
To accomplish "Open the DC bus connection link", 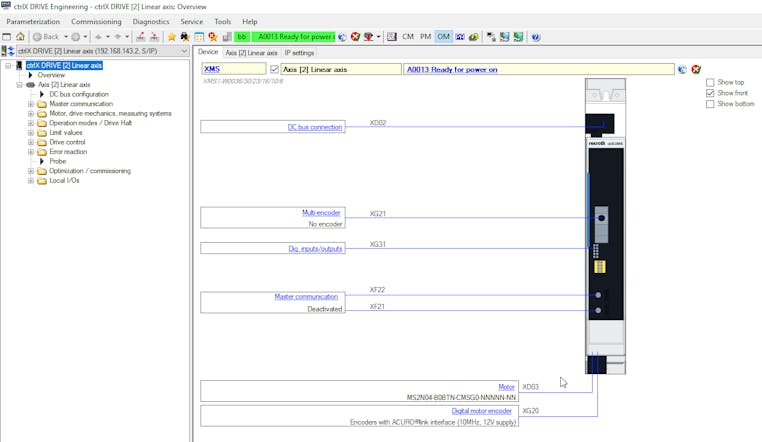I will [315, 127].
